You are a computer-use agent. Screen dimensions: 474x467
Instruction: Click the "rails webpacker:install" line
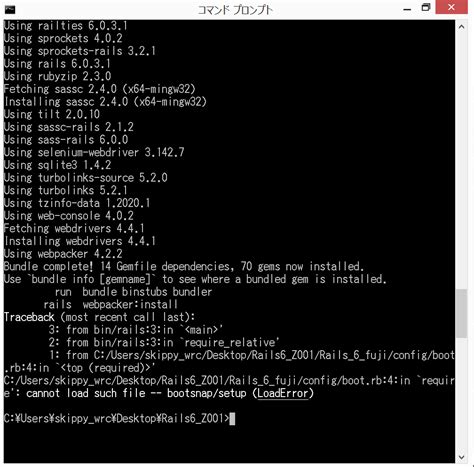(110, 305)
